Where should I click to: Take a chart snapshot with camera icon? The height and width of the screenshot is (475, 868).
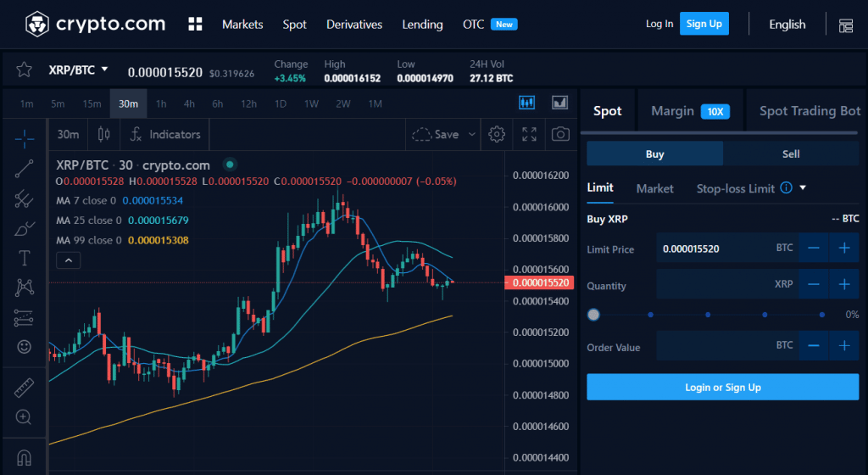point(561,134)
